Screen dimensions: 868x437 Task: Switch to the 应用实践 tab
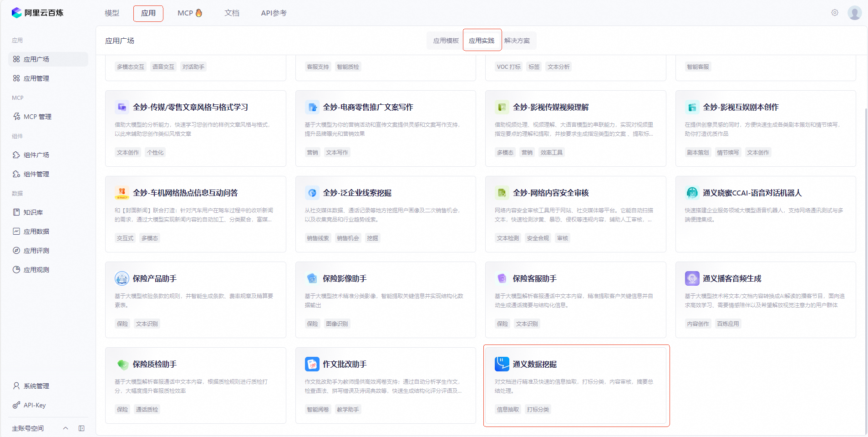(x=482, y=41)
